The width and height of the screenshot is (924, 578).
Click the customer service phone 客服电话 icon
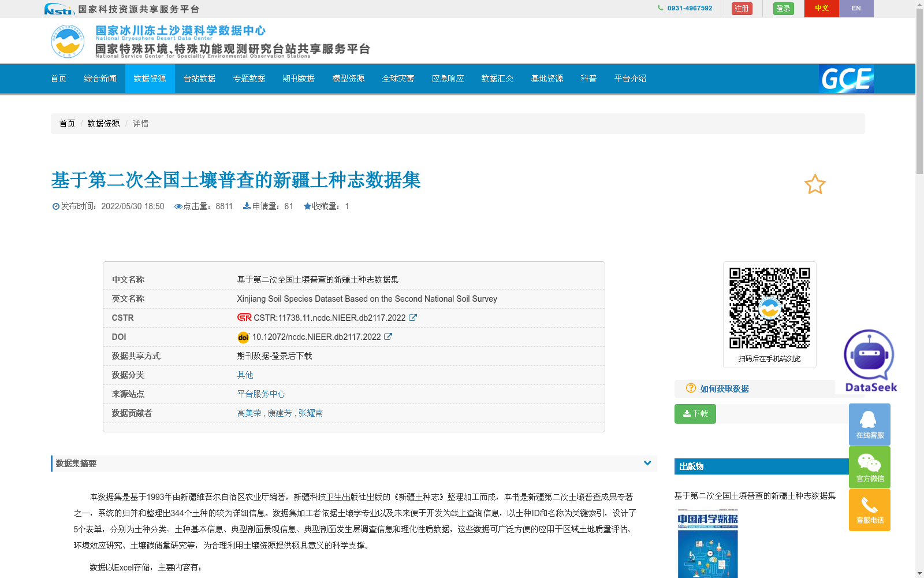coord(870,510)
